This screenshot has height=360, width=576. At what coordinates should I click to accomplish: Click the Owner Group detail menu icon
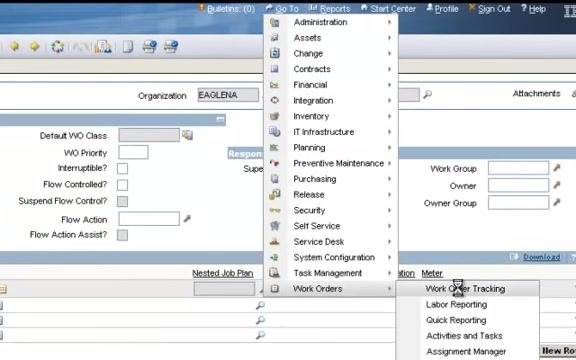(557, 202)
